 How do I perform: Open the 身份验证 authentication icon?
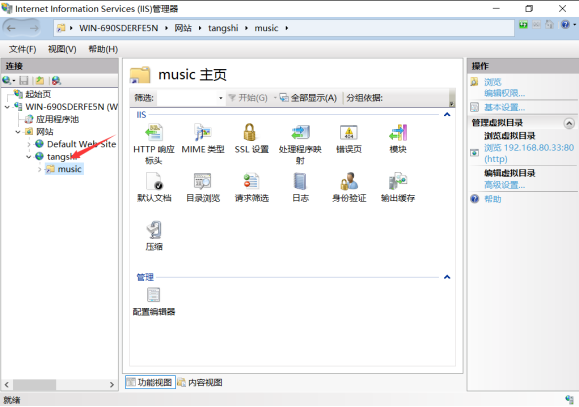click(x=349, y=187)
